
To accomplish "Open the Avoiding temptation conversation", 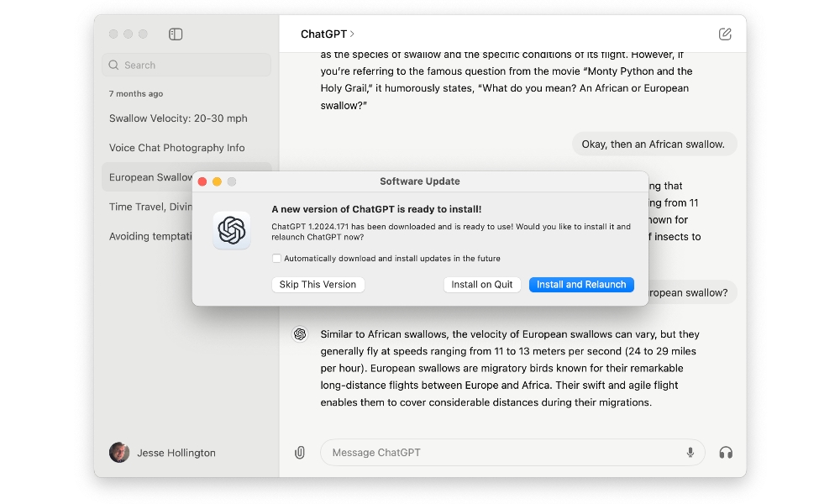I will (x=147, y=236).
